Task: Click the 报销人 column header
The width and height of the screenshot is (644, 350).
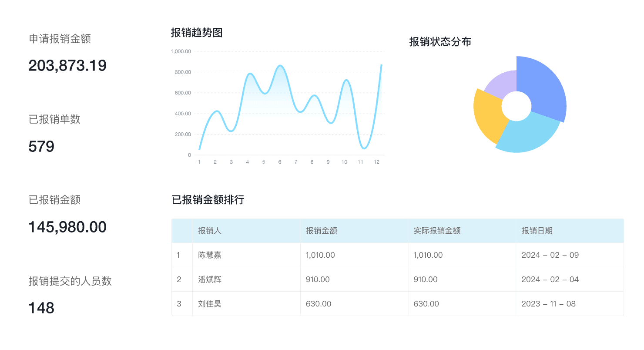Action: point(210,231)
